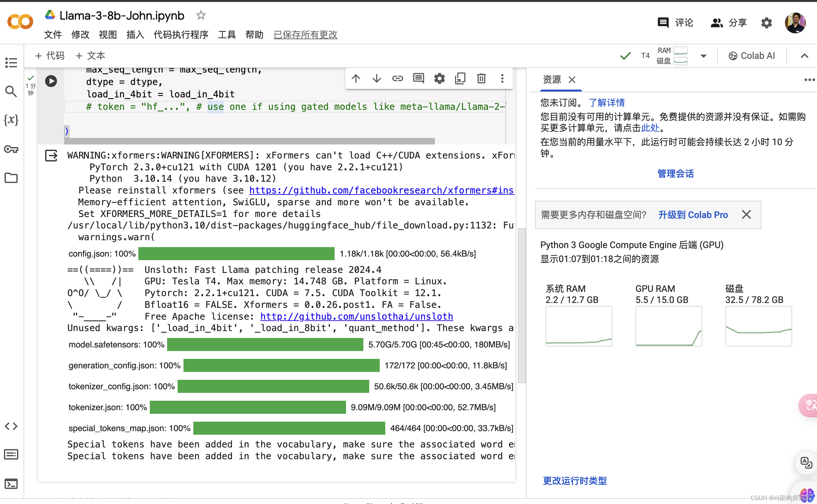Image resolution: width=817 pixels, height=504 pixels.
Task: Open the variables {x} panel
Action: click(x=11, y=120)
